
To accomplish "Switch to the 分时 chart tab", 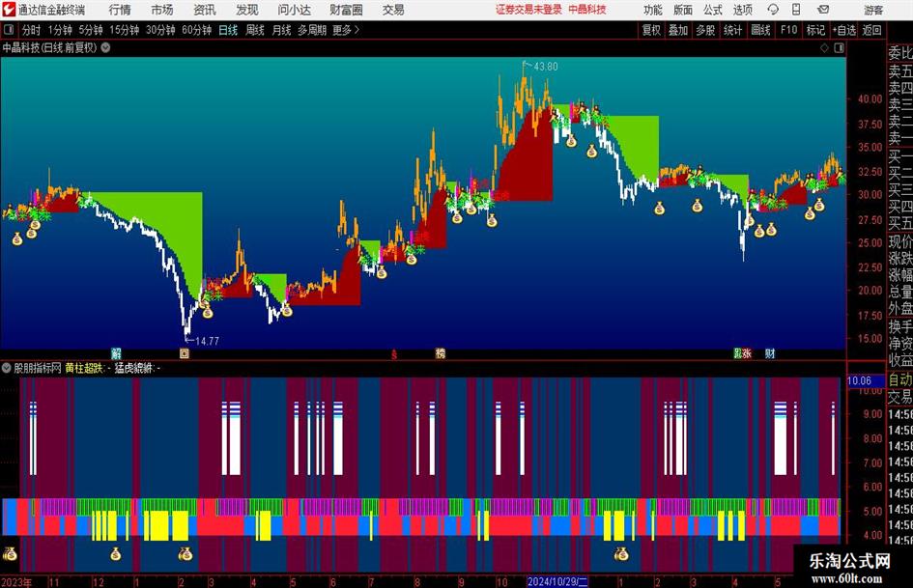I will [32, 30].
